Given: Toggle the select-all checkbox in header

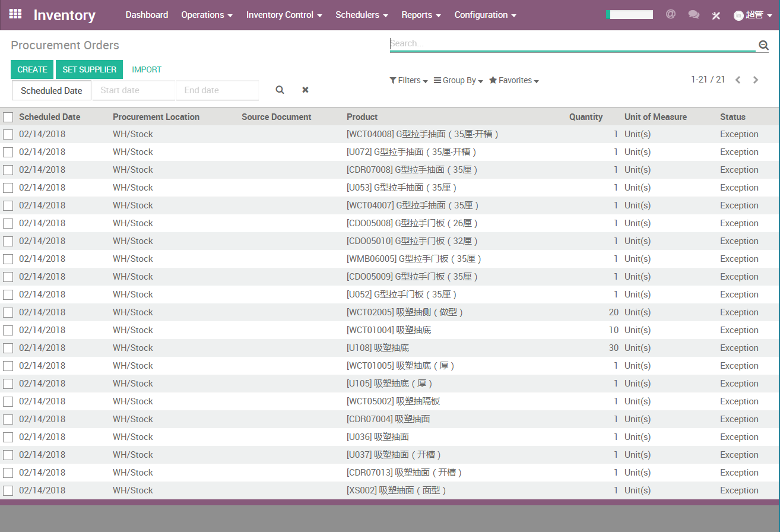Looking at the screenshot, I should [x=8, y=117].
